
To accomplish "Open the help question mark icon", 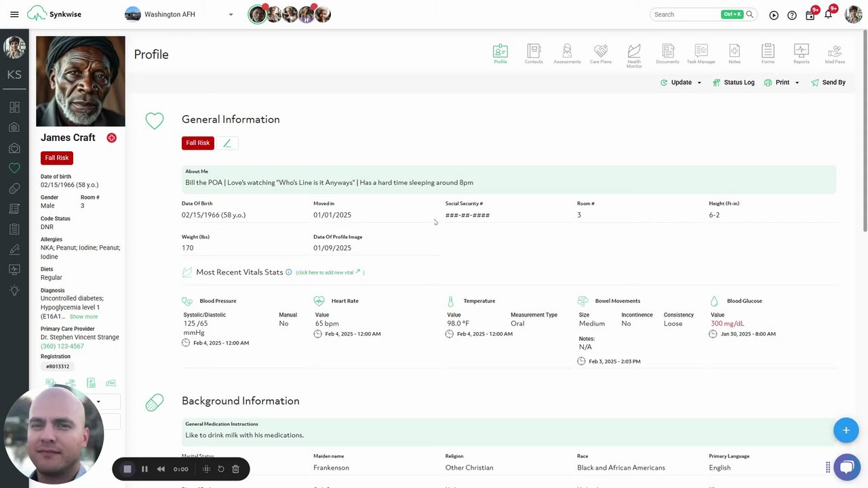I will tap(792, 15).
